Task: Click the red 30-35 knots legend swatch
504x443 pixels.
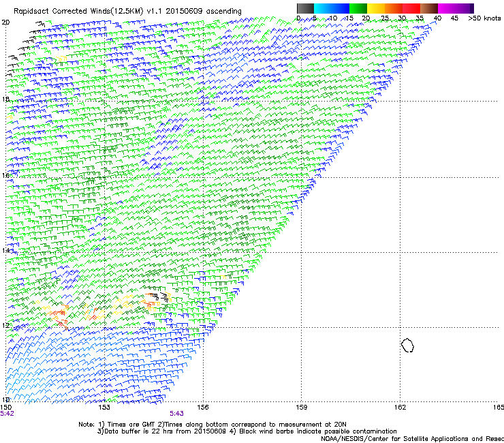Action: pos(411,8)
